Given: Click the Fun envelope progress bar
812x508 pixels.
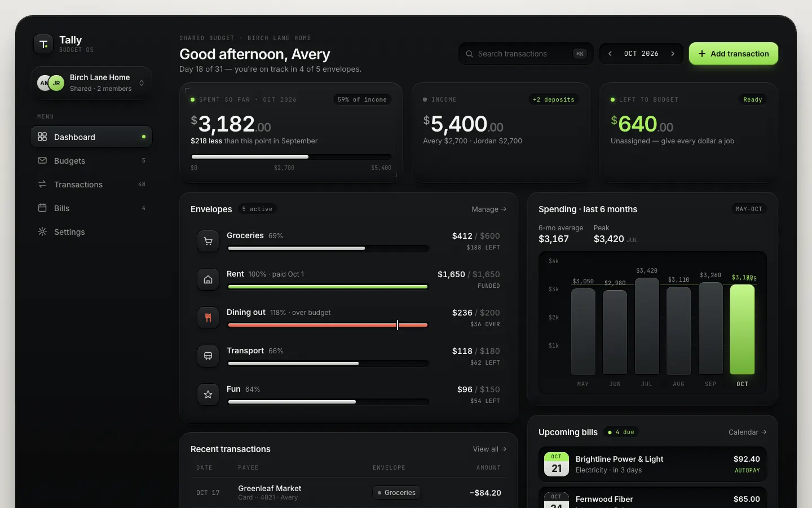Looking at the screenshot, I should 328,402.
